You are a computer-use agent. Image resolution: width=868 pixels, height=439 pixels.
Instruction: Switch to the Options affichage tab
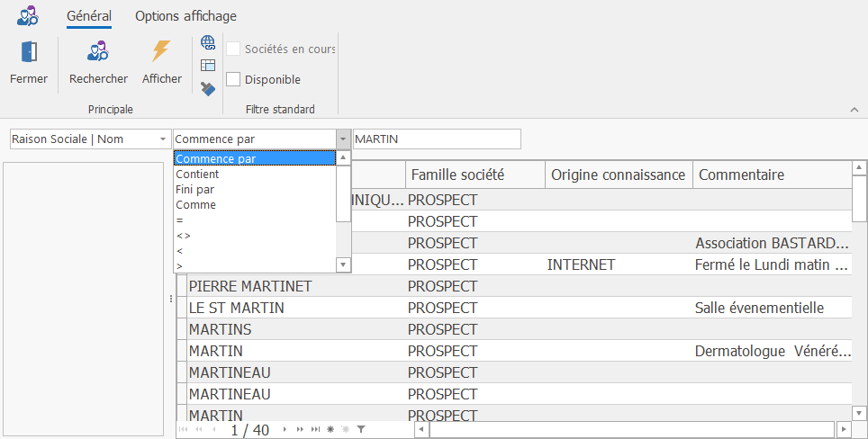coord(185,16)
